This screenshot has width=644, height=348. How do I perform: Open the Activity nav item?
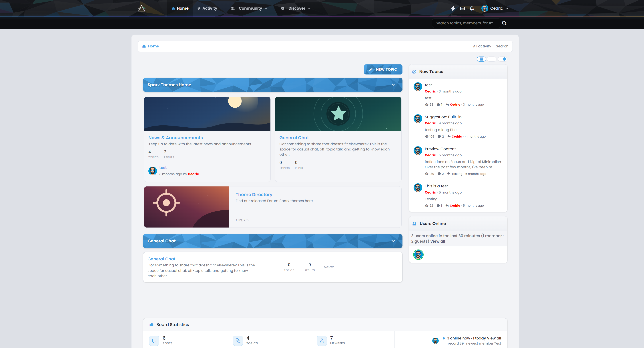(207, 8)
